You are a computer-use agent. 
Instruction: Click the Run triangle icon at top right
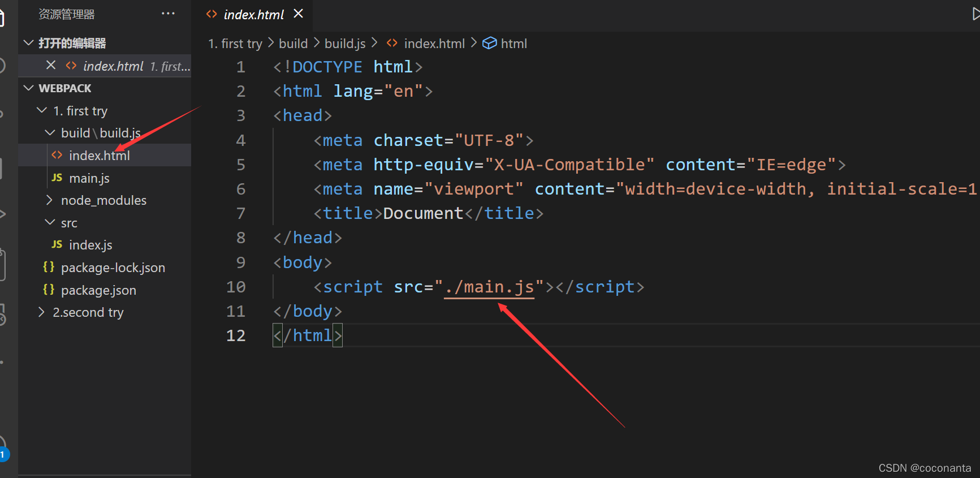pos(975,14)
